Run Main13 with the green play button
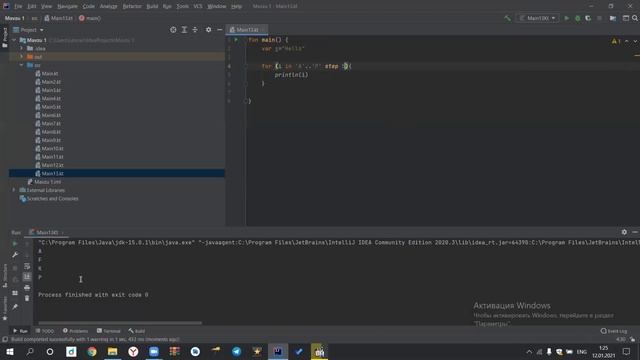The image size is (640, 360). point(567,18)
